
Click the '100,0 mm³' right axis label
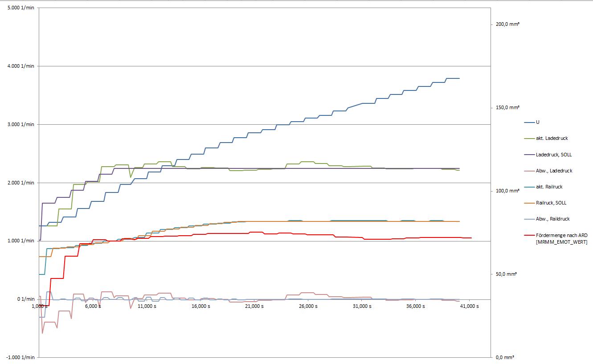click(507, 191)
